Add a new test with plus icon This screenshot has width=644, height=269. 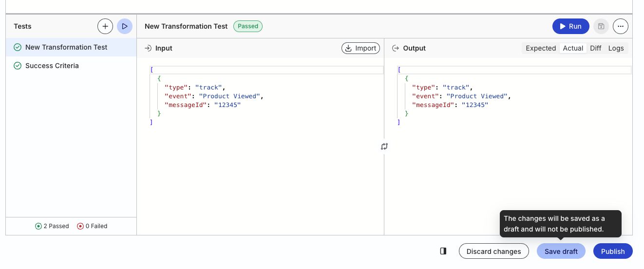click(x=105, y=26)
